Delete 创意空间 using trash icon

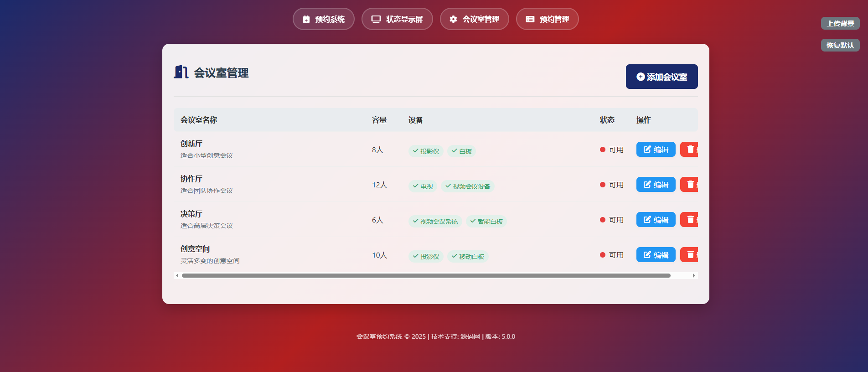690,255
